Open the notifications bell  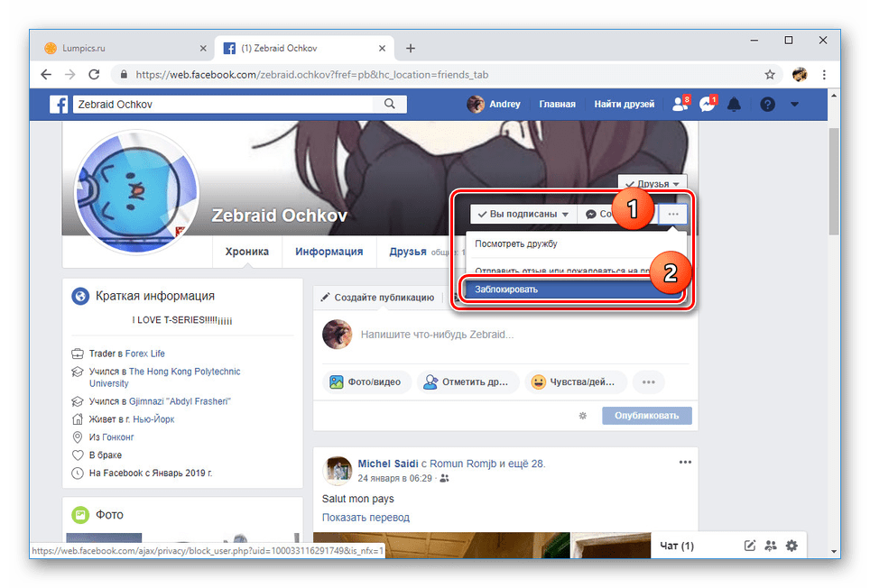pos(734,104)
